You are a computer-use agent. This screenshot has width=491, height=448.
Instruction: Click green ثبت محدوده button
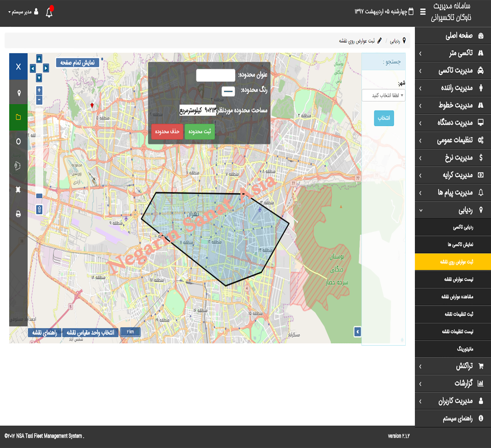(x=199, y=132)
